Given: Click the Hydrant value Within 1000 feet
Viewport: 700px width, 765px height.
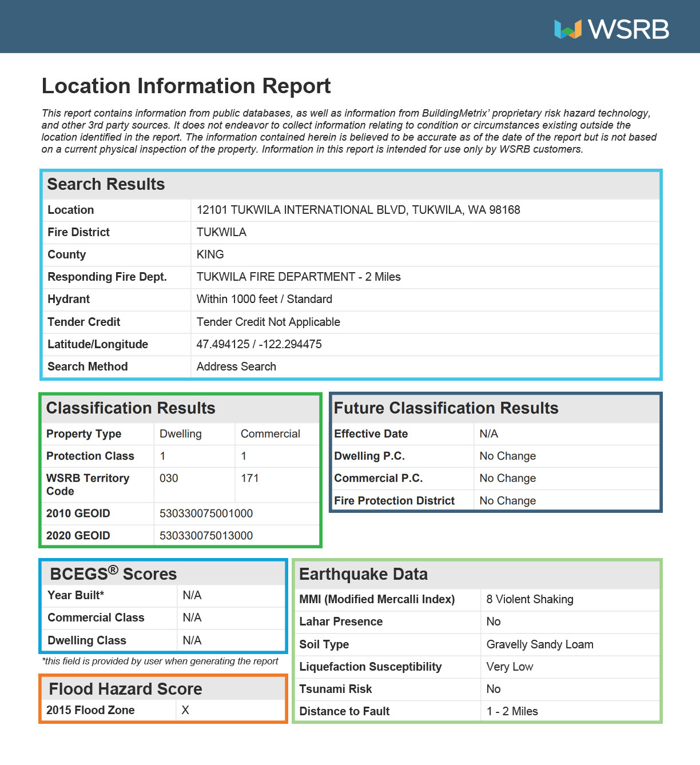Looking at the screenshot, I should tap(264, 299).
